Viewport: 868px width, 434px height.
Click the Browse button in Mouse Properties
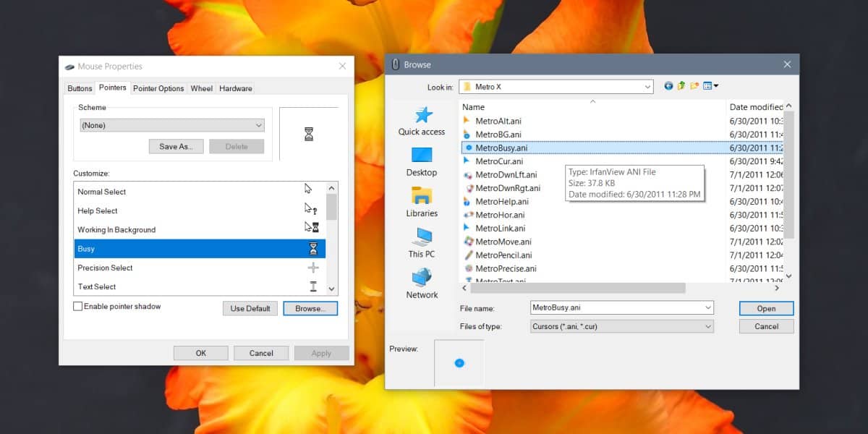310,308
